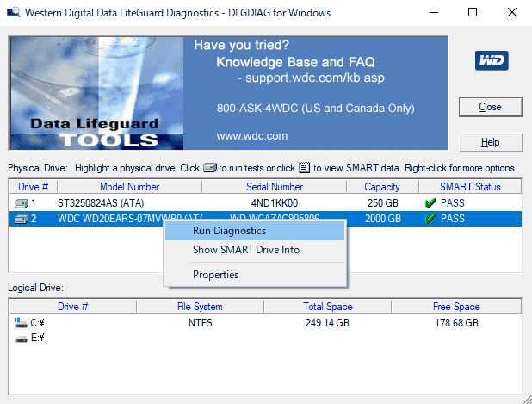Click the run tests icon in instructions
The width and height of the screenshot is (532, 404).
[210, 168]
